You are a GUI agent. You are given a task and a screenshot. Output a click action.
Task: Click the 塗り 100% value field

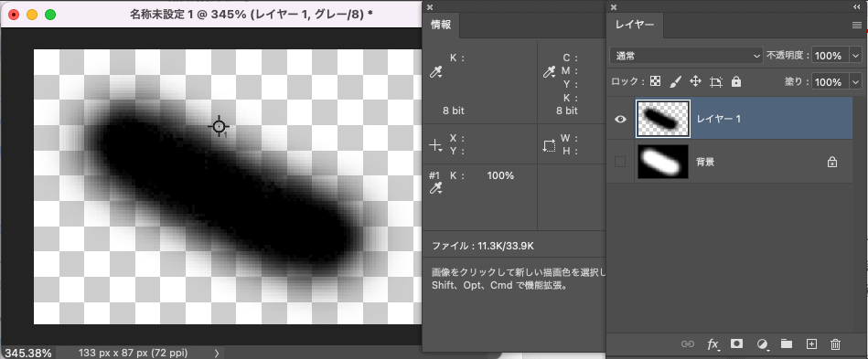click(830, 82)
